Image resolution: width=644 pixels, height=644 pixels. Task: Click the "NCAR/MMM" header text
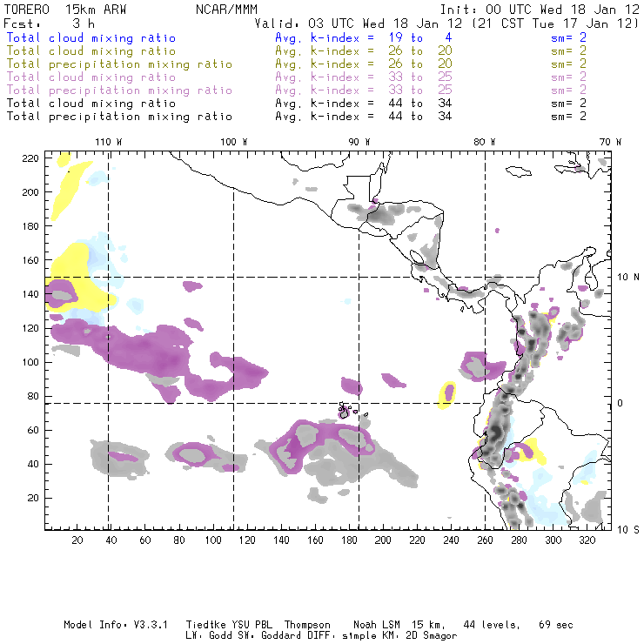click(x=226, y=10)
